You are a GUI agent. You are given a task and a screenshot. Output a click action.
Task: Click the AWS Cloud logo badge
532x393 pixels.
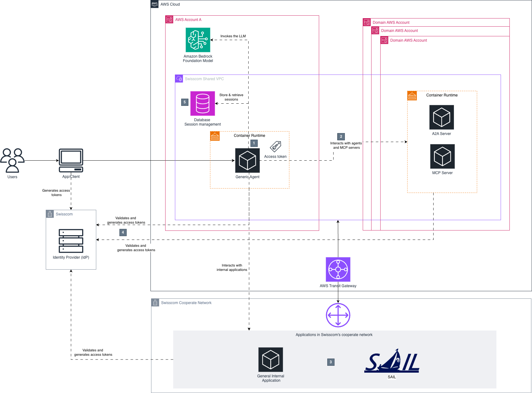[x=154, y=4]
